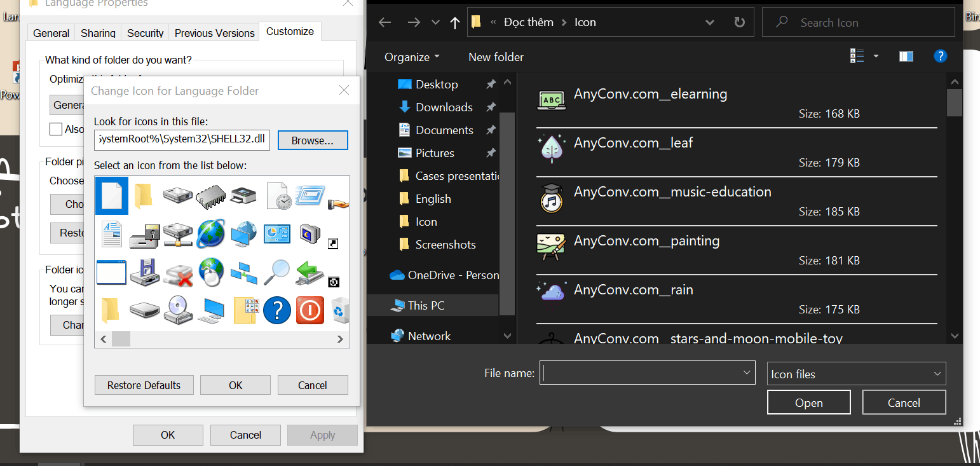Click the Browse button in Change Icon dialog
Screen dimensions: 980x466
pos(313,140)
